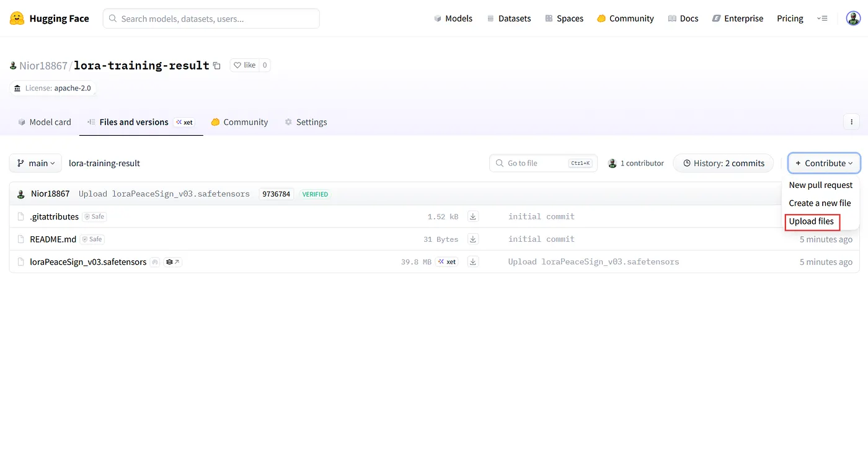
Task: Open the user profile avatar in top right
Action: 853,19
